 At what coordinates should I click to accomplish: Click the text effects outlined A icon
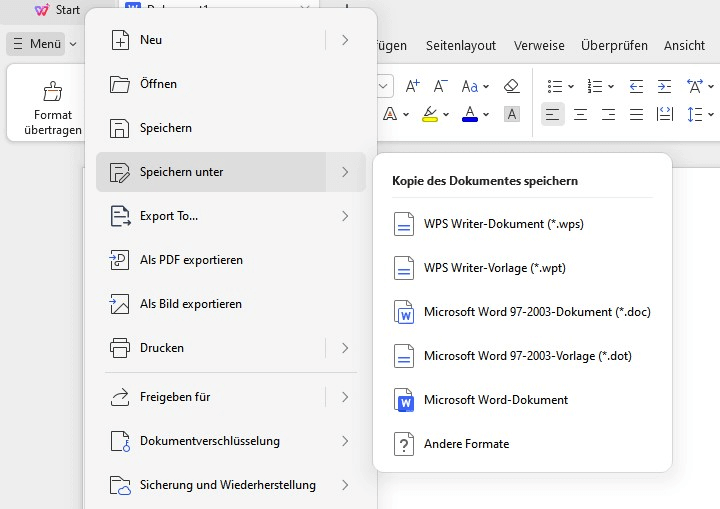(390, 113)
